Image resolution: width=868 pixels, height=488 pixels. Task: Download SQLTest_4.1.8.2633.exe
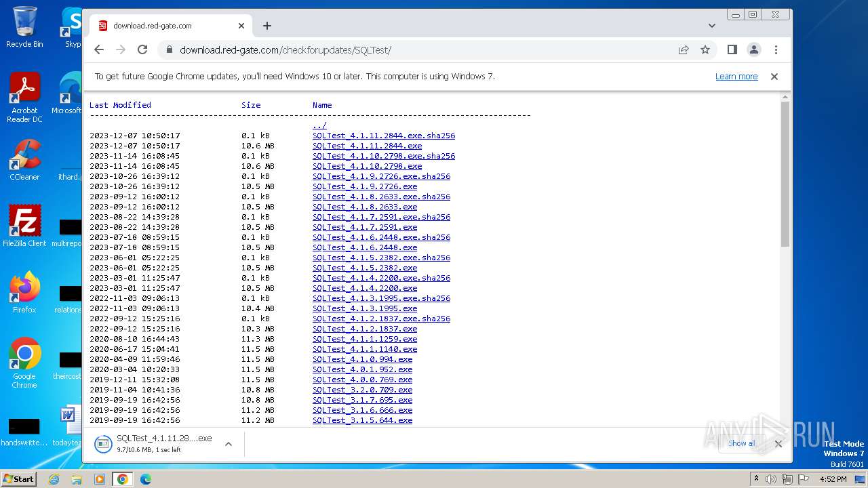coord(365,207)
